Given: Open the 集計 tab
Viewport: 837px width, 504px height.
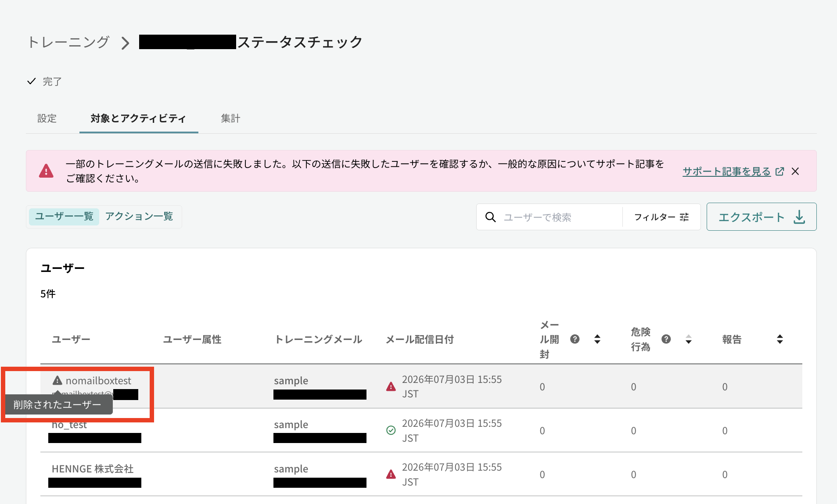Looking at the screenshot, I should (230, 118).
